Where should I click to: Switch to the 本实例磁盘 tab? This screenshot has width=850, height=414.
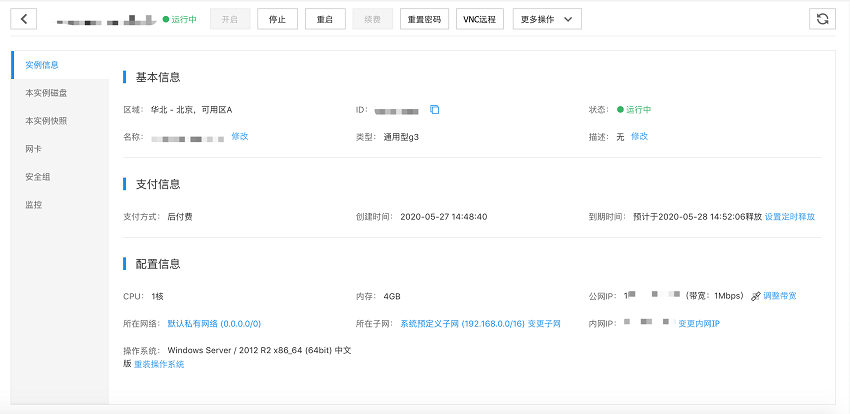click(x=46, y=93)
